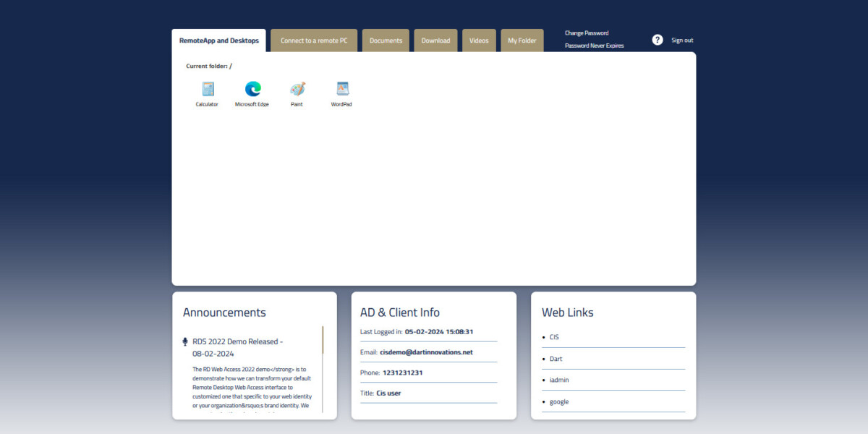The width and height of the screenshot is (868, 434).
Task: Open the Videos tab
Action: point(479,41)
